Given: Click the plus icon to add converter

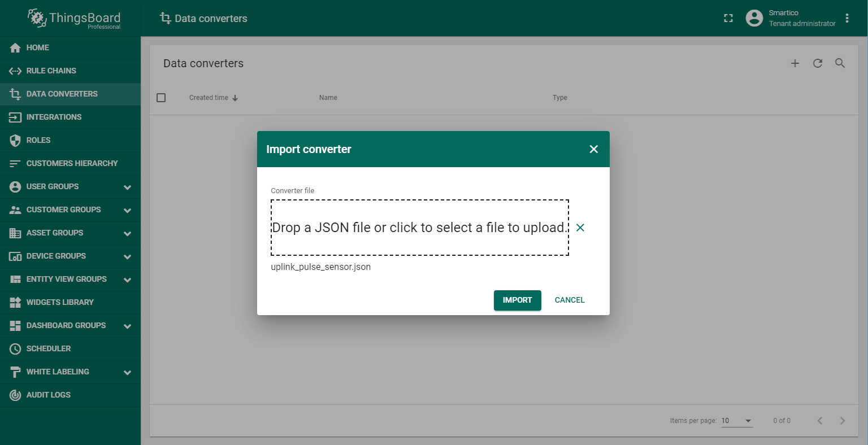Looking at the screenshot, I should (x=795, y=63).
